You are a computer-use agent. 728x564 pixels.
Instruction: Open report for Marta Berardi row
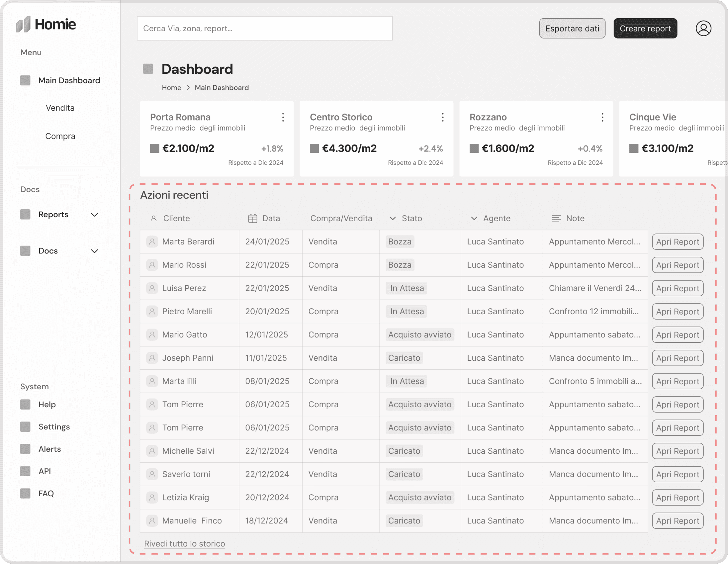point(678,242)
